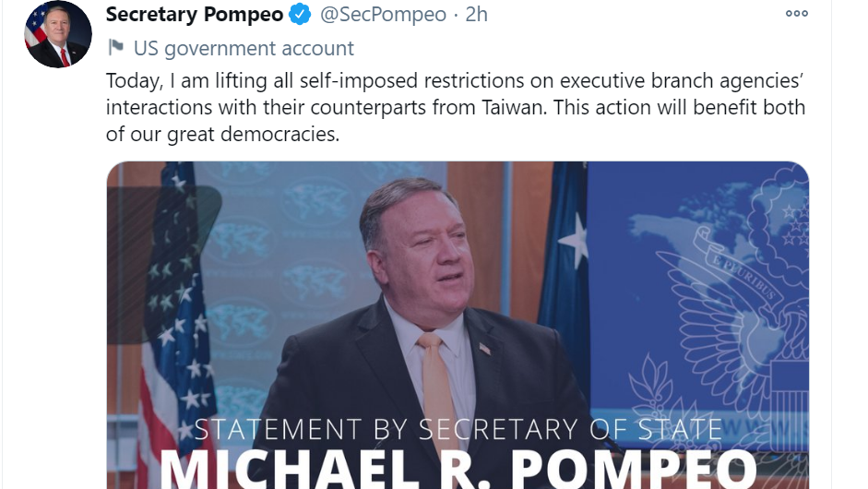Select the tweet text starting with Today

click(455, 107)
